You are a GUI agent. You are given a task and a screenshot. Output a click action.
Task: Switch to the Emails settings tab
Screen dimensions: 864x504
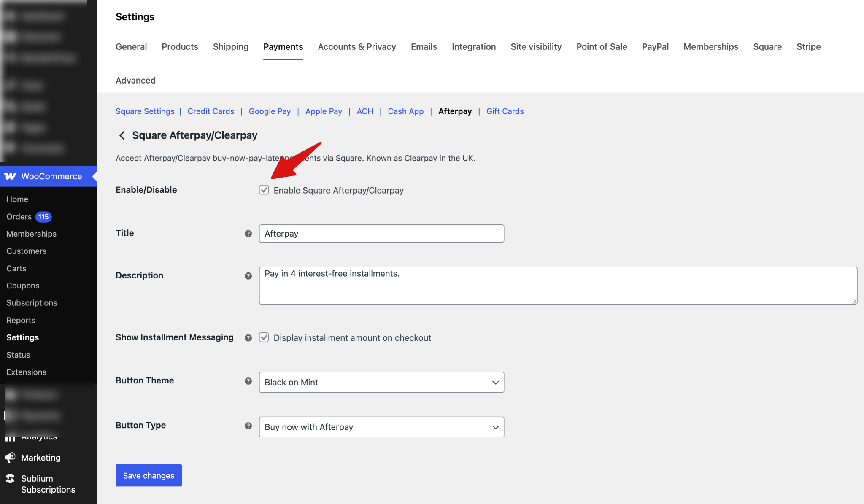tap(424, 47)
